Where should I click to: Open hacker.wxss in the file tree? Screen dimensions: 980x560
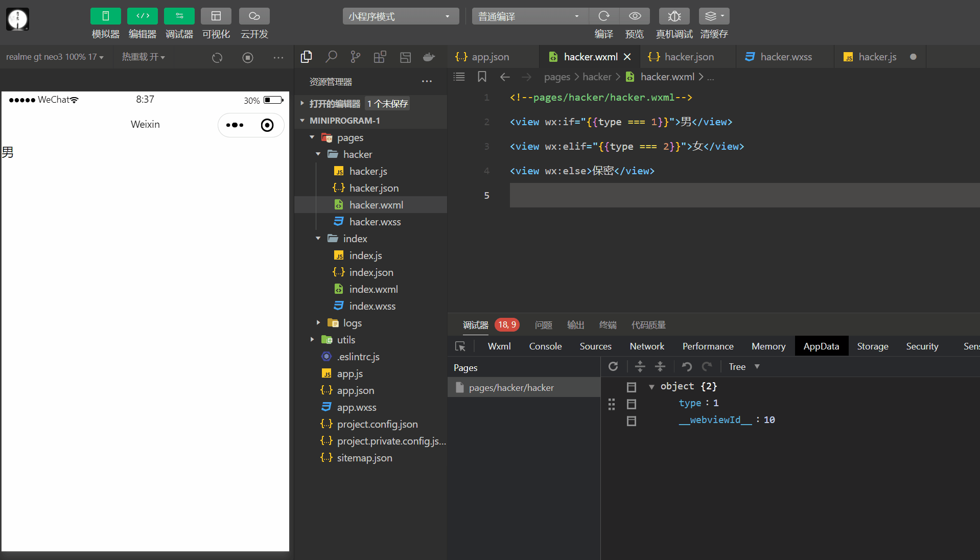(x=371, y=222)
